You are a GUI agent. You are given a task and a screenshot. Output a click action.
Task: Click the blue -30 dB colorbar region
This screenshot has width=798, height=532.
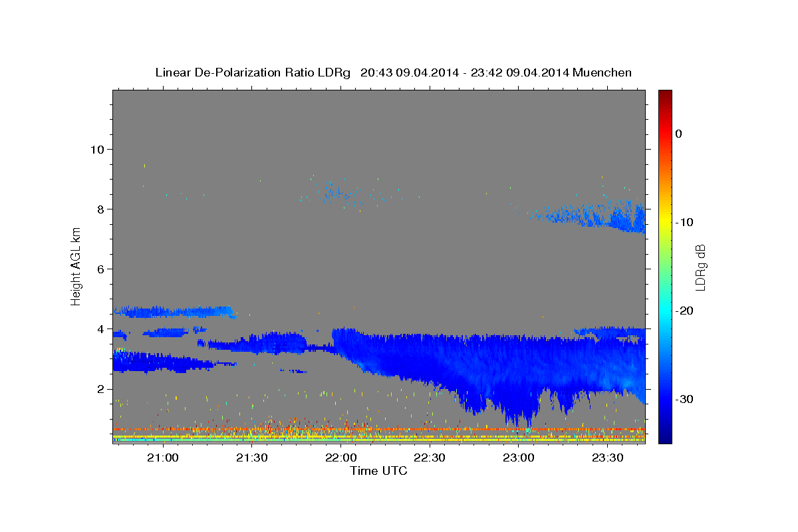pos(665,399)
